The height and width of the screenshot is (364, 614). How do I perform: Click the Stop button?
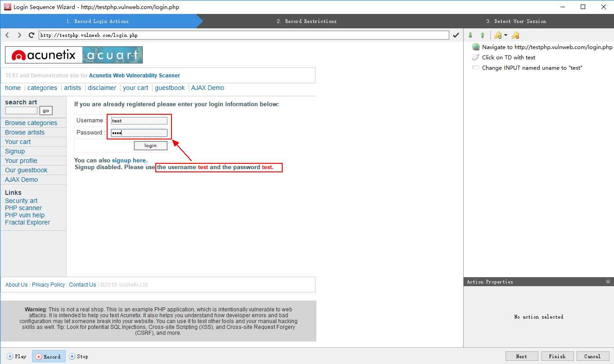(x=78, y=356)
